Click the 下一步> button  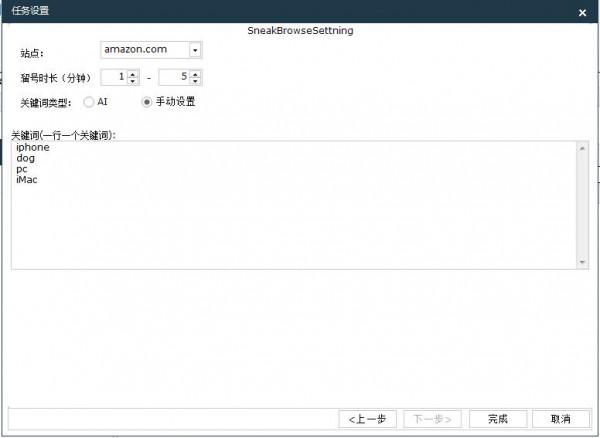(x=433, y=418)
